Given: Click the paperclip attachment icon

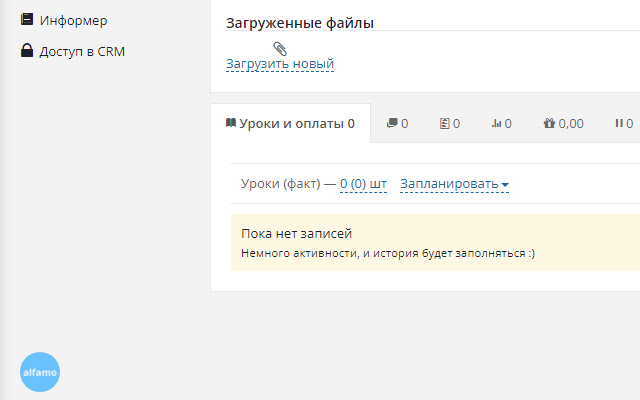Looking at the screenshot, I should (280, 48).
